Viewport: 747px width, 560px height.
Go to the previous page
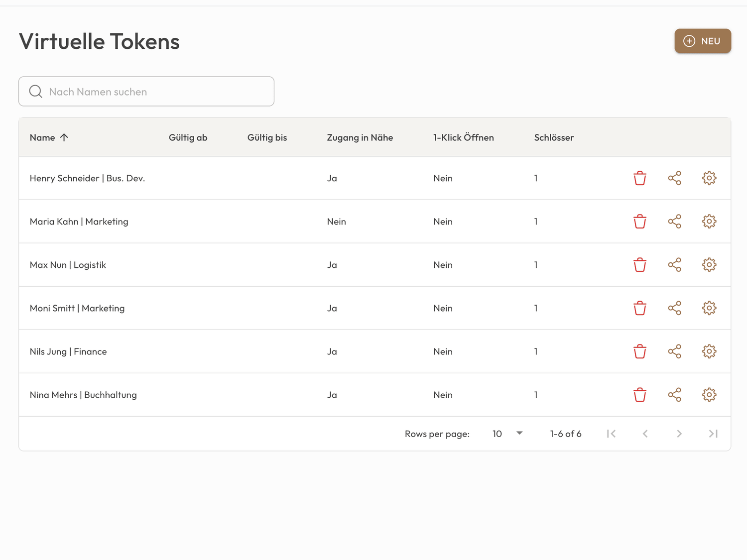(x=645, y=434)
